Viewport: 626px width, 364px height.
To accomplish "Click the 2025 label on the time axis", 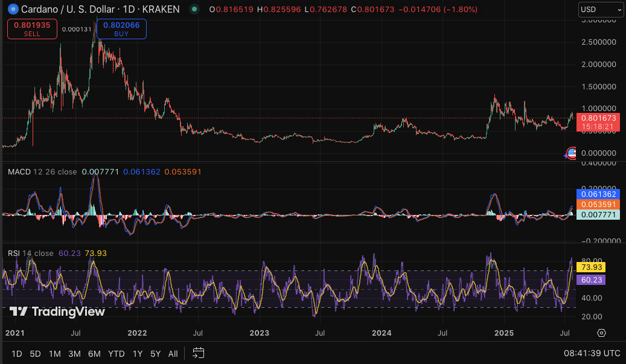I will tap(504, 333).
